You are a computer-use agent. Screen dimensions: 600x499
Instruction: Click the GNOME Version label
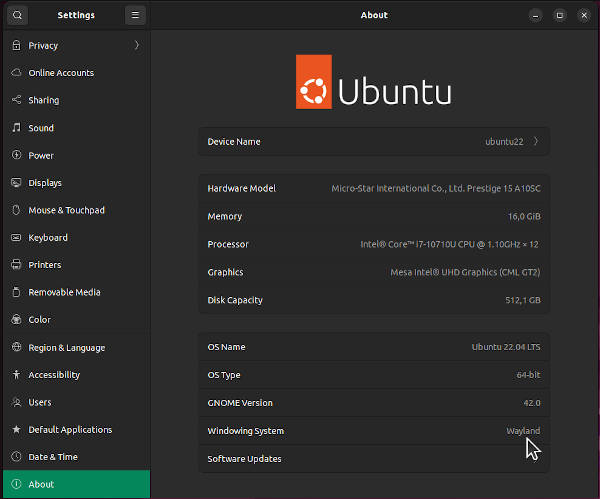240,403
